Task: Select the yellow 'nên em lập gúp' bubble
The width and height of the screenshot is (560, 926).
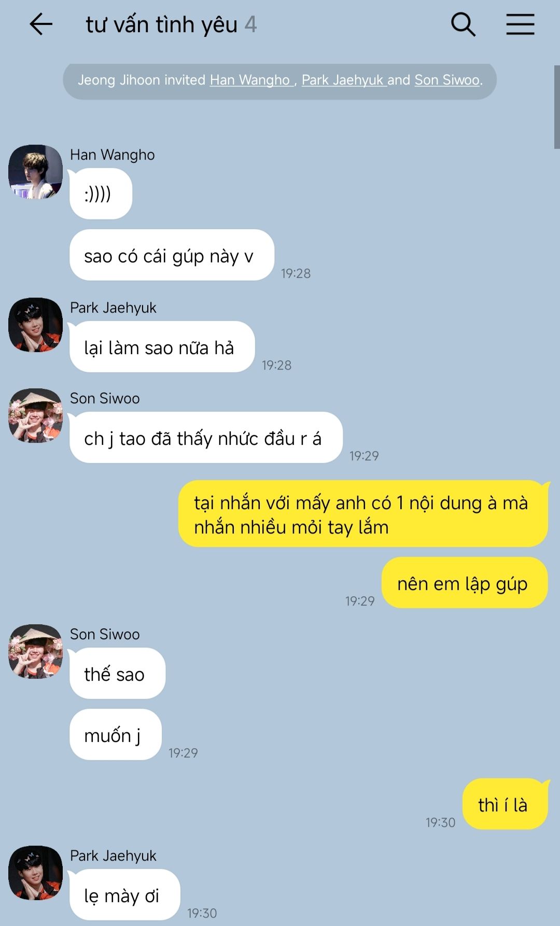Action: coord(465,583)
